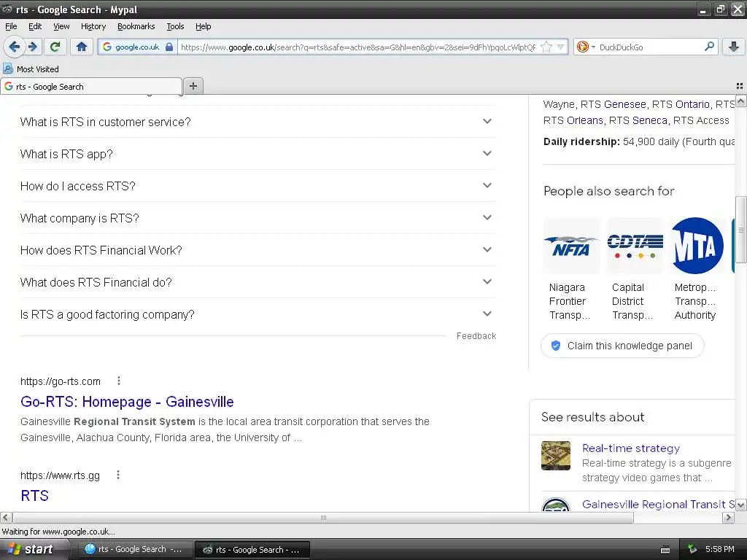
Task: Open the Home page icon
Action: coord(82,47)
